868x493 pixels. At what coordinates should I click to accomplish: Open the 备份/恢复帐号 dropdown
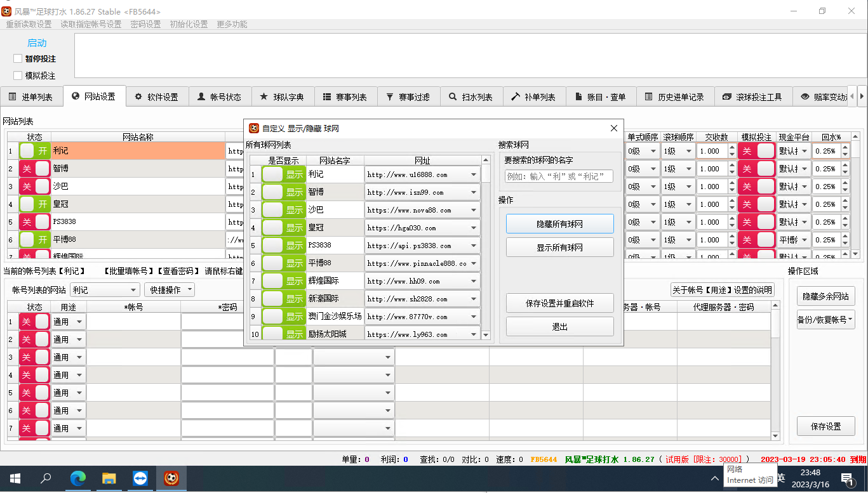[x=825, y=320]
